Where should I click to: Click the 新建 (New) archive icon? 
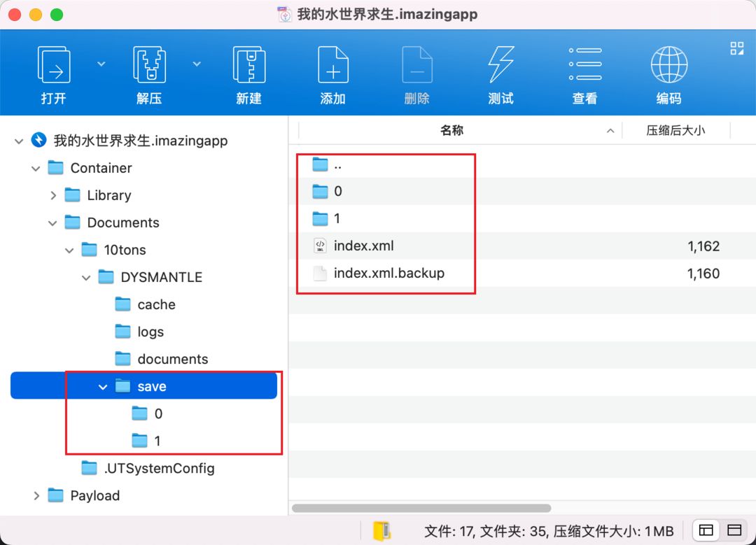click(x=248, y=65)
